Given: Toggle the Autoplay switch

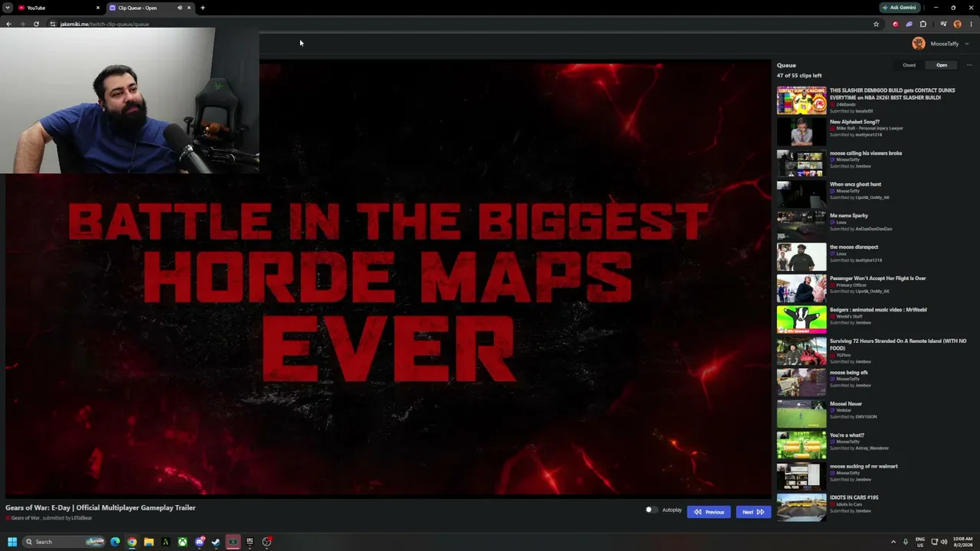Looking at the screenshot, I should point(651,510).
